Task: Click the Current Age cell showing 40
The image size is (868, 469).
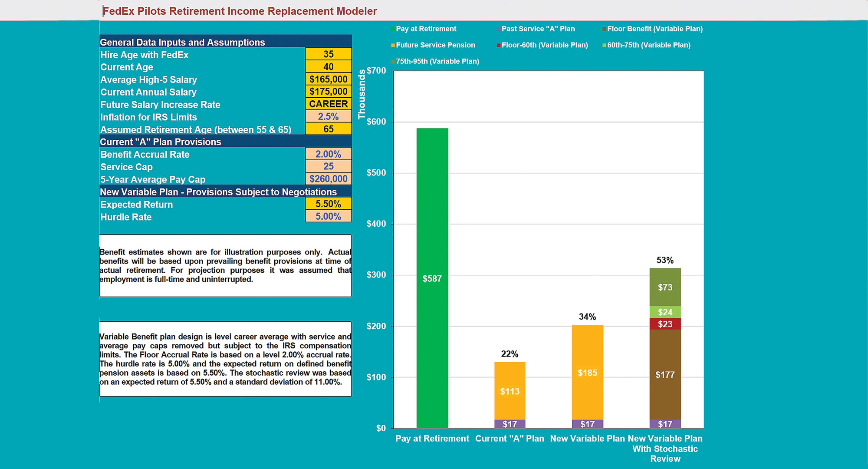Action: (x=329, y=67)
